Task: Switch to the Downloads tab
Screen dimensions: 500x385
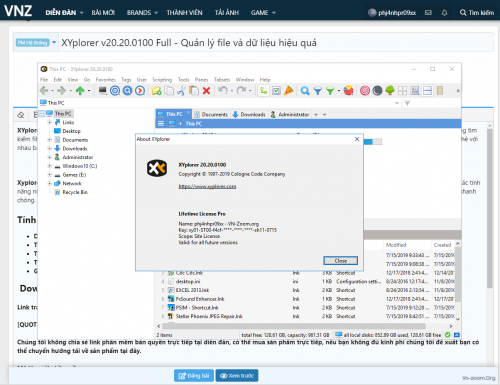Action: [249, 114]
